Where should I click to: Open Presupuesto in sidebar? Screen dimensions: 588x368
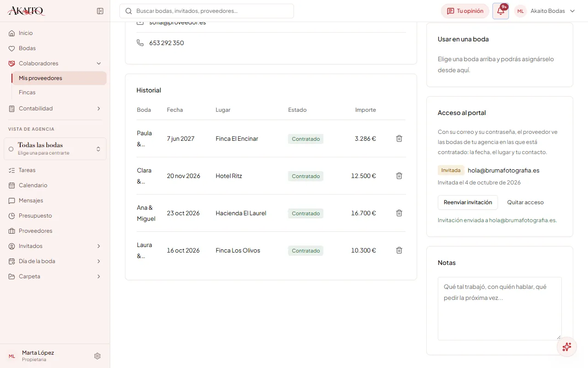[x=55, y=216]
